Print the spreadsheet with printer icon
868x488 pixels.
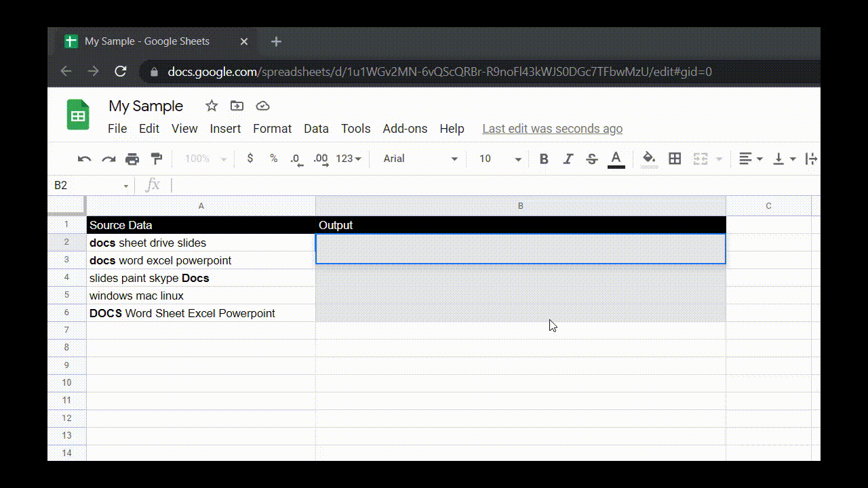pyautogui.click(x=132, y=159)
